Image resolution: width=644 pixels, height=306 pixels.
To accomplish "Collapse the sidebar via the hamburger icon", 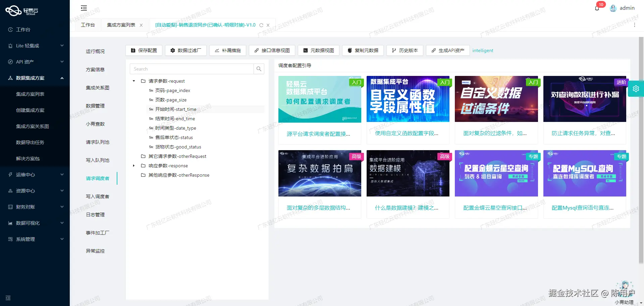I will point(84,8).
